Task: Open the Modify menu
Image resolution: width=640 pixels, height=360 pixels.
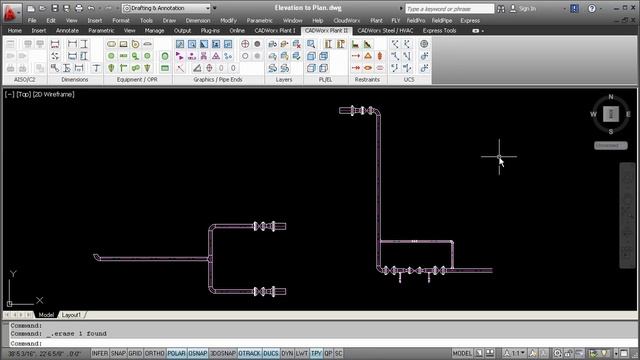Action: pyautogui.click(x=228, y=20)
